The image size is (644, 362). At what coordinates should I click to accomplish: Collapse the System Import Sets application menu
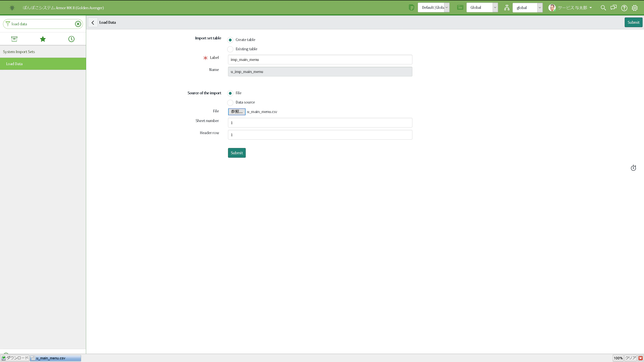(x=43, y=52)
